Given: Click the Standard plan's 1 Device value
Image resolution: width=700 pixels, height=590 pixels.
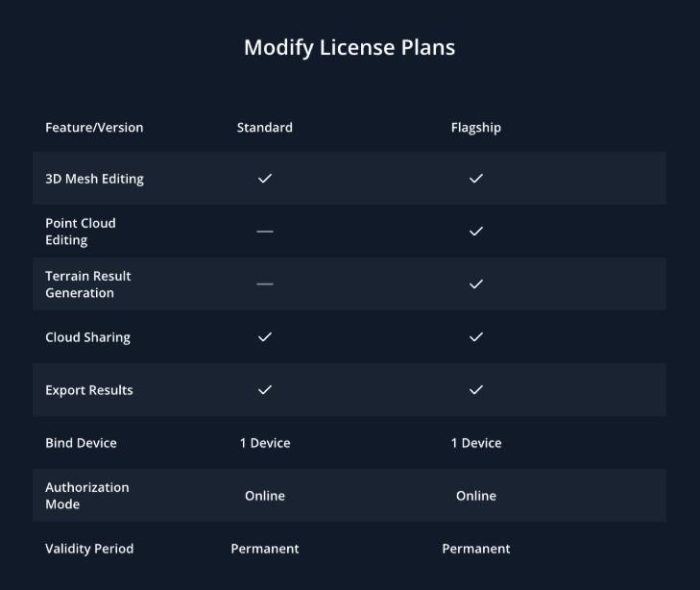Looking at the screenshot, I should click(265, 443).
